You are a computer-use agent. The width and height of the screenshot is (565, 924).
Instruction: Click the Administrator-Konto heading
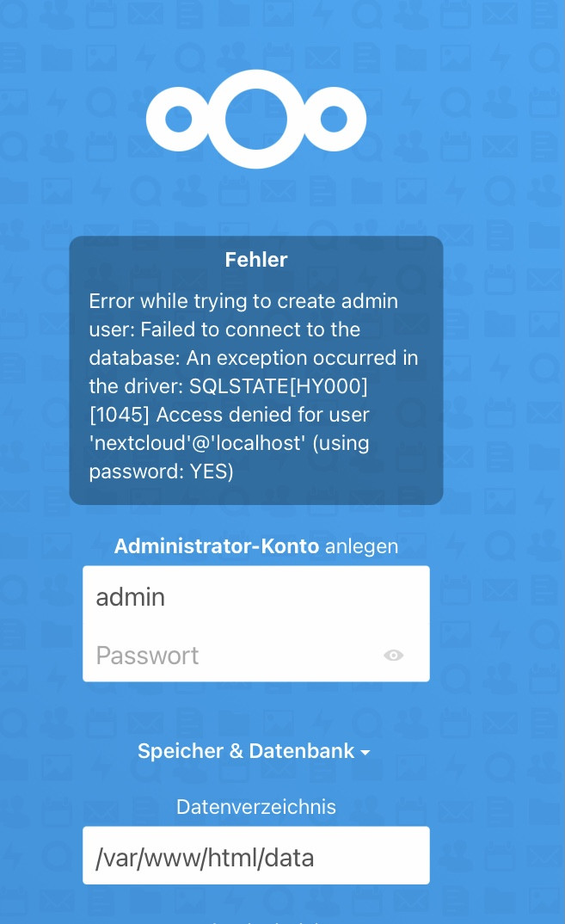[x=217, y=545]
